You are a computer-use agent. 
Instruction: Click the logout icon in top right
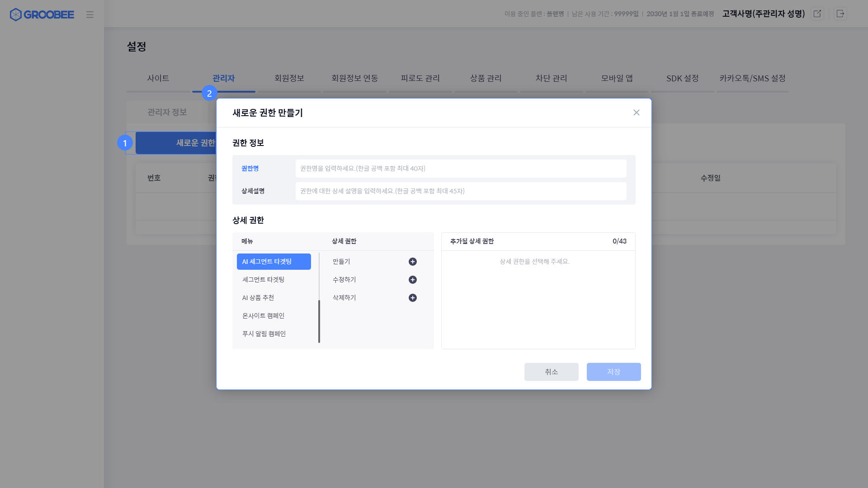pos(840,14)
